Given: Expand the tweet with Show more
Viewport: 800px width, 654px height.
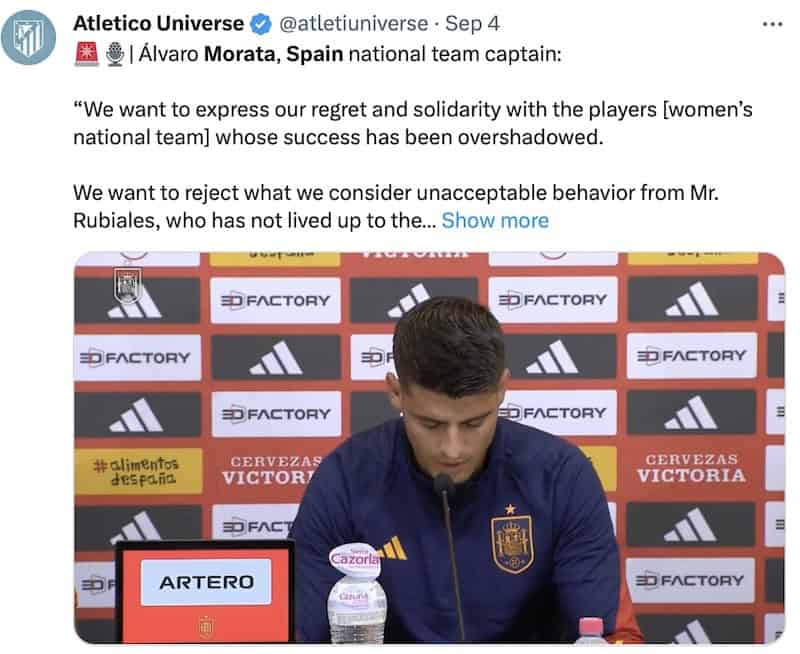Looking at the screenshot, I should (495, 220).
